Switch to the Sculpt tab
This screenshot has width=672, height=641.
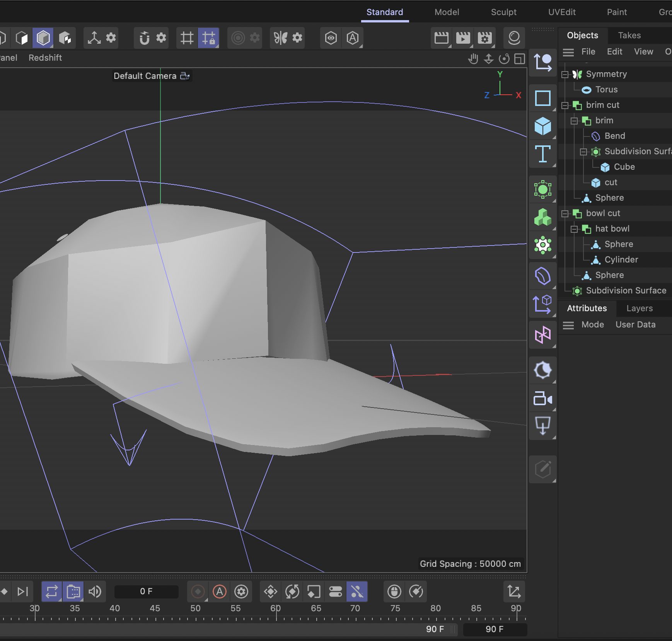(x=503, y=12)
